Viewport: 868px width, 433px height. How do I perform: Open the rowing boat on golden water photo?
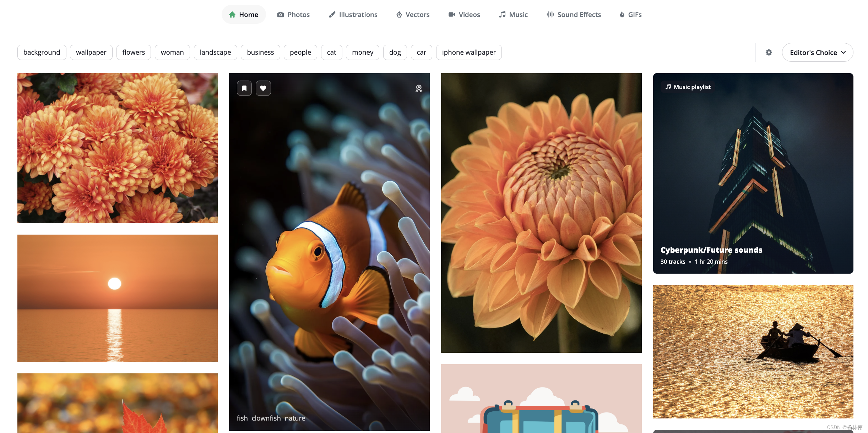[753, 351]
